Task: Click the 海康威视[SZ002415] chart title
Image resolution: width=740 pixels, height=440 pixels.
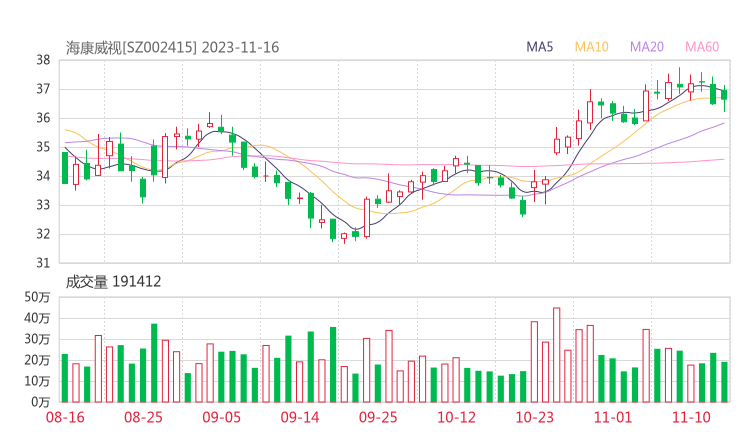Action: coord(132,47)
